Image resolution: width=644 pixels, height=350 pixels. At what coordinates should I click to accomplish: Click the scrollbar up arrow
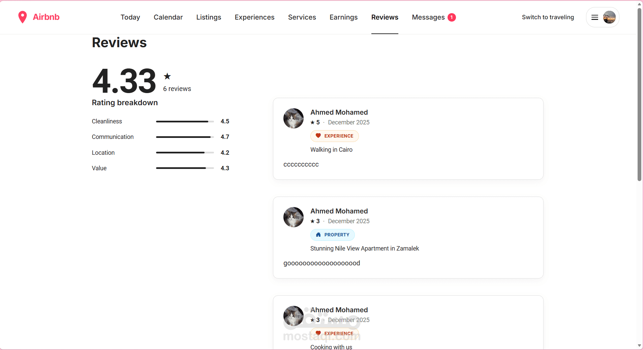[x=640, y=4]
